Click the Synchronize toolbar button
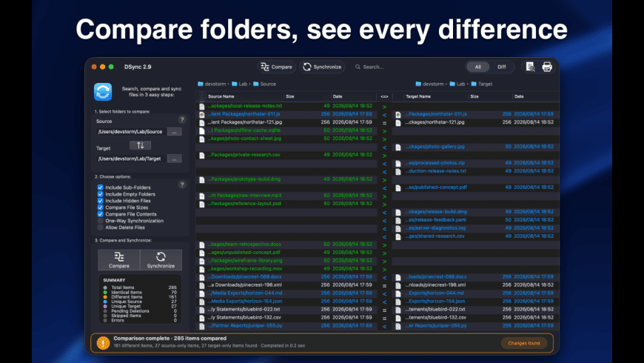 [323, 67]
